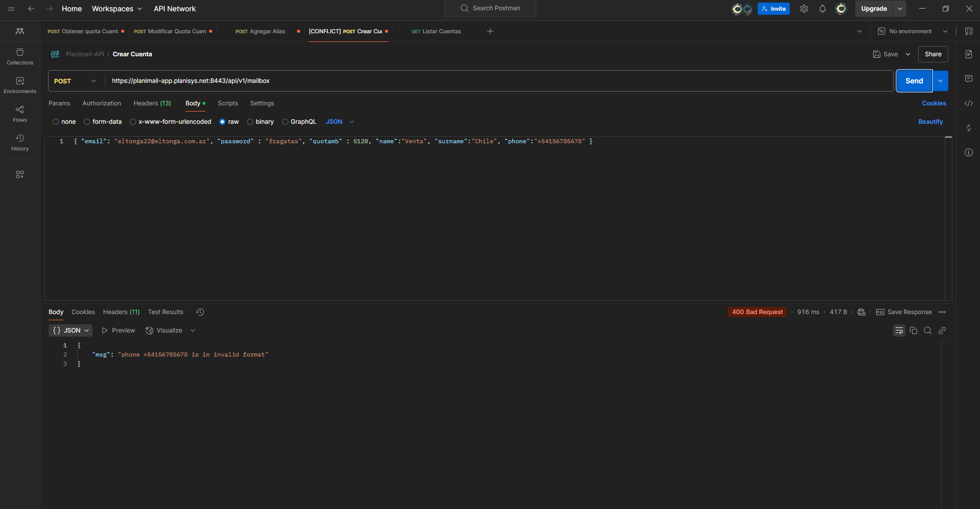Click the response Preview button
The image size is (980, 509).
coord(118,330)
